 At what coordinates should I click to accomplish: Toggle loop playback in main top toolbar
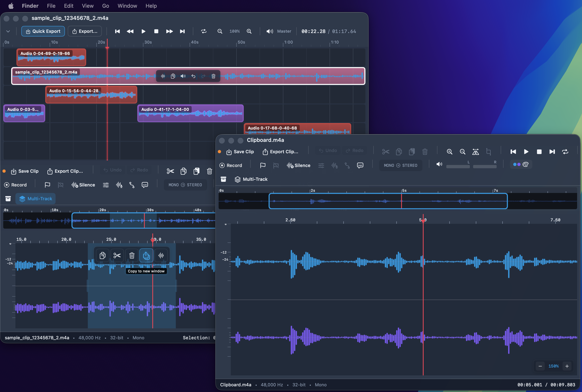pyautogui.click(x=204, y=31)
